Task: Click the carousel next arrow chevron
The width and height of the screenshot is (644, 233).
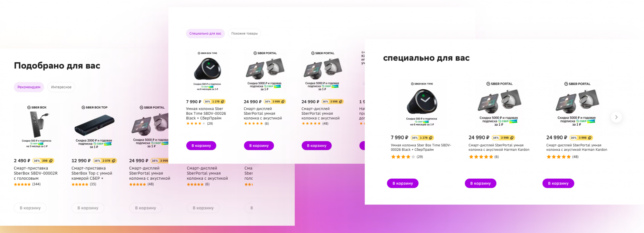Action: tap(616, 117)
